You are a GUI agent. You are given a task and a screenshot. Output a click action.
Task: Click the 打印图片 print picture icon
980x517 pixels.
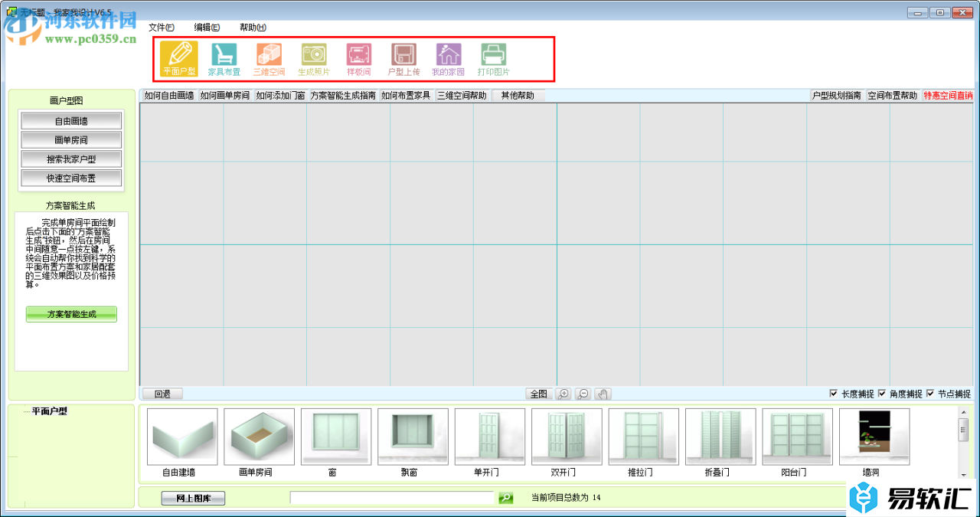coord(493,60)
